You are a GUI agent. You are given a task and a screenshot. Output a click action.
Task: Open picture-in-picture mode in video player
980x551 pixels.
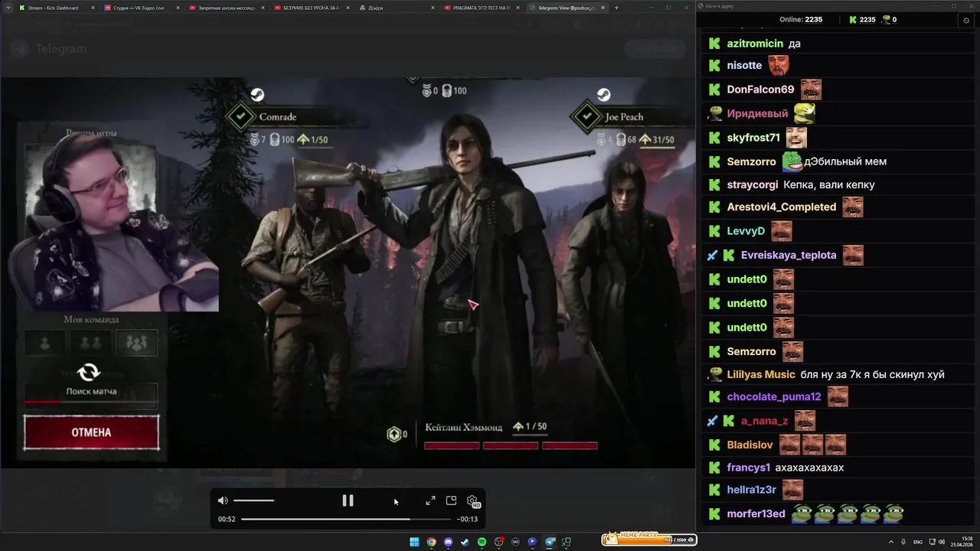[x=451, y=500]
